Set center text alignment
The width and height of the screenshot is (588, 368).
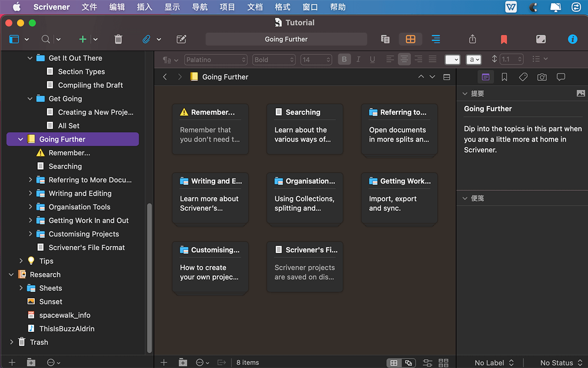coord(404,59)
